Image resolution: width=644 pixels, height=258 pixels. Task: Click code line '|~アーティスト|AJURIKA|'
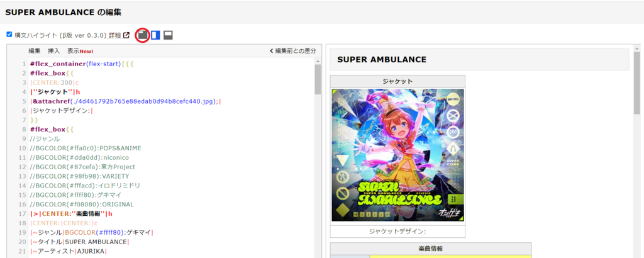(68, 251)
